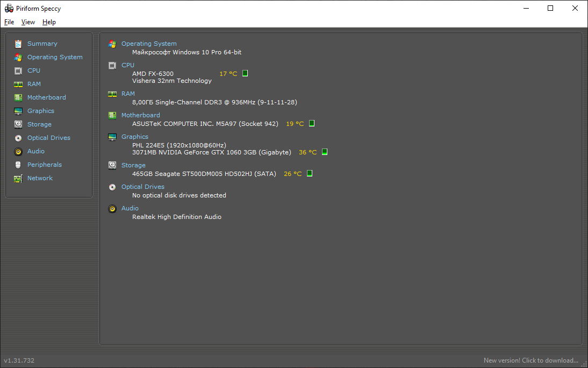
Task: Click the drive icon beside the Storage heading
Action: [x=112, y=165]
